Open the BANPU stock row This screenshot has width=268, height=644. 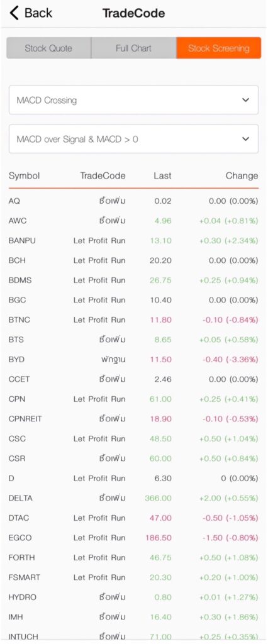[x=133, y=241]
